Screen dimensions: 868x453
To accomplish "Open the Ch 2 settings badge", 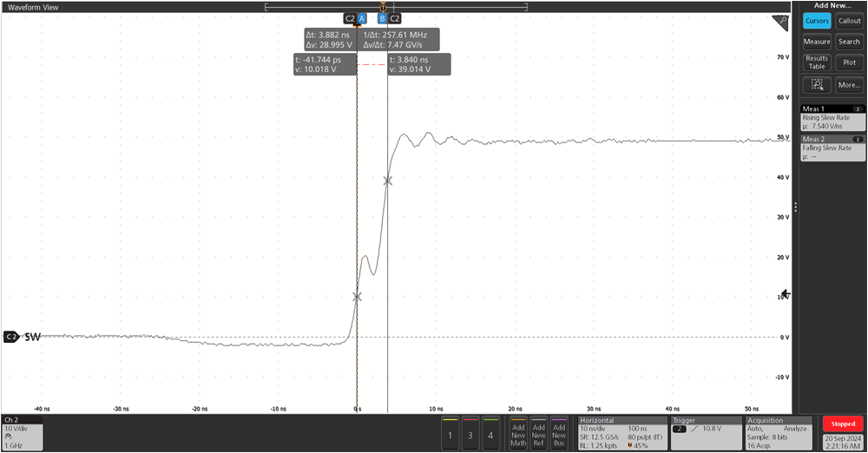I will pyautogui.click(x=23, y=433).
